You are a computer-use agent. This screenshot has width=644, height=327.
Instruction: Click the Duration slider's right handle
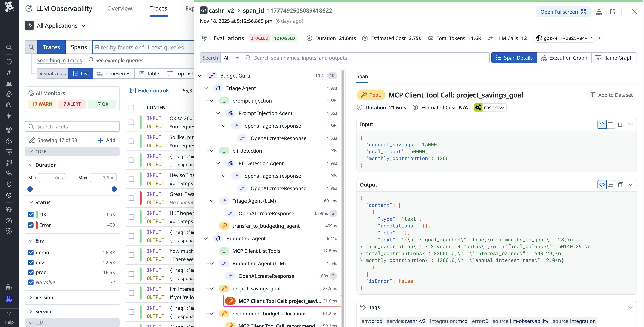114,189
